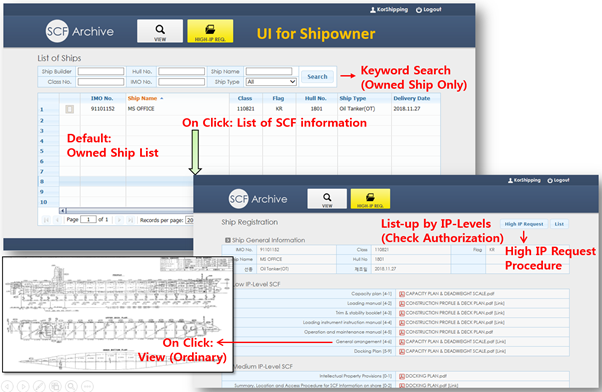Tick the checkbox in the MS OFFICE ship row

(x=69, y=109)
